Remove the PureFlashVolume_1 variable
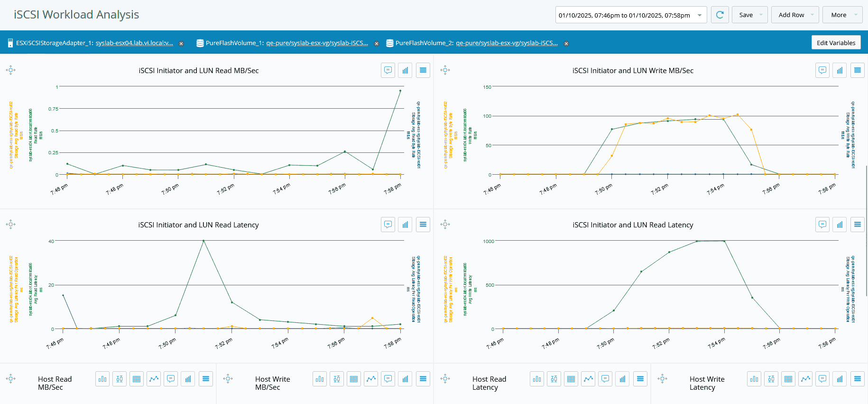 point(377,44)
